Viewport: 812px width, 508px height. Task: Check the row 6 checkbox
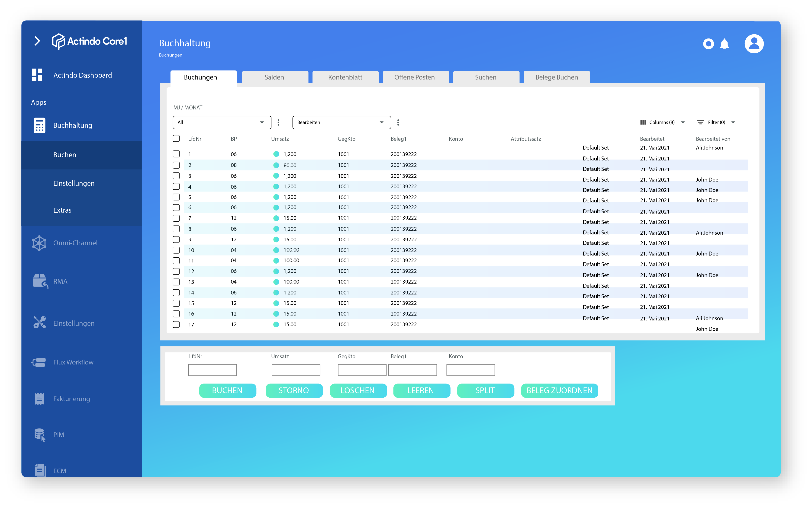tap(176, 207)
